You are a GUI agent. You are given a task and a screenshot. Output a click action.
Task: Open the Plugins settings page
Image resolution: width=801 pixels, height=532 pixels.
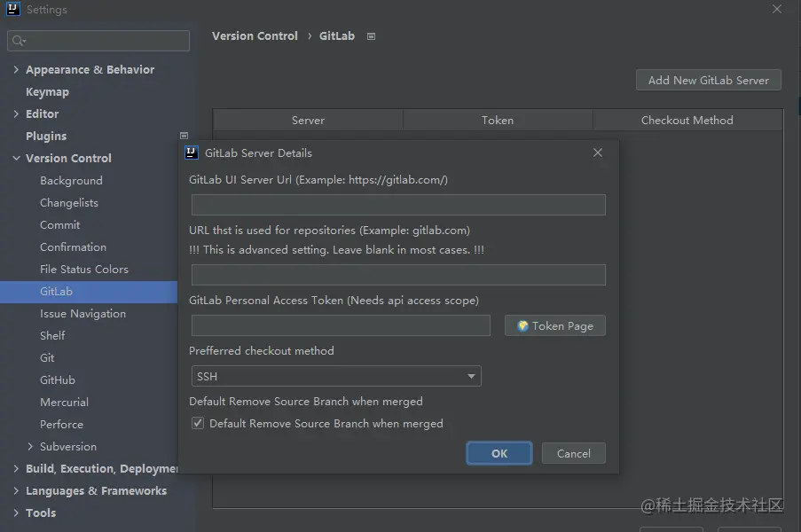pos(46,137)
